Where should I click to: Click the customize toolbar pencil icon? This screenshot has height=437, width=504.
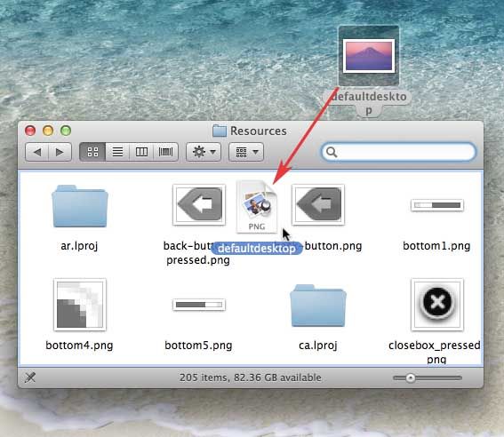click(30, 377)
